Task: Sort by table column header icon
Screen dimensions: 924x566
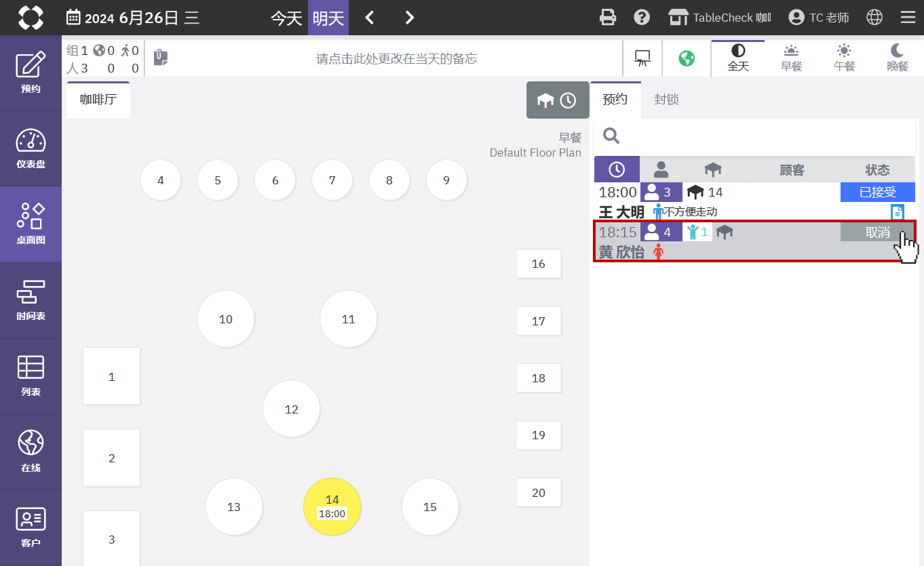Action: (713, 169)
